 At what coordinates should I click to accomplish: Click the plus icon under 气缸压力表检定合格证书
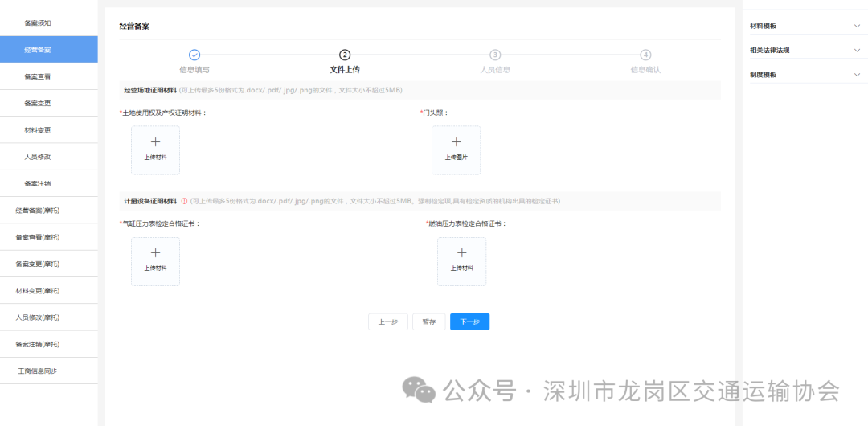coord(155,253)
